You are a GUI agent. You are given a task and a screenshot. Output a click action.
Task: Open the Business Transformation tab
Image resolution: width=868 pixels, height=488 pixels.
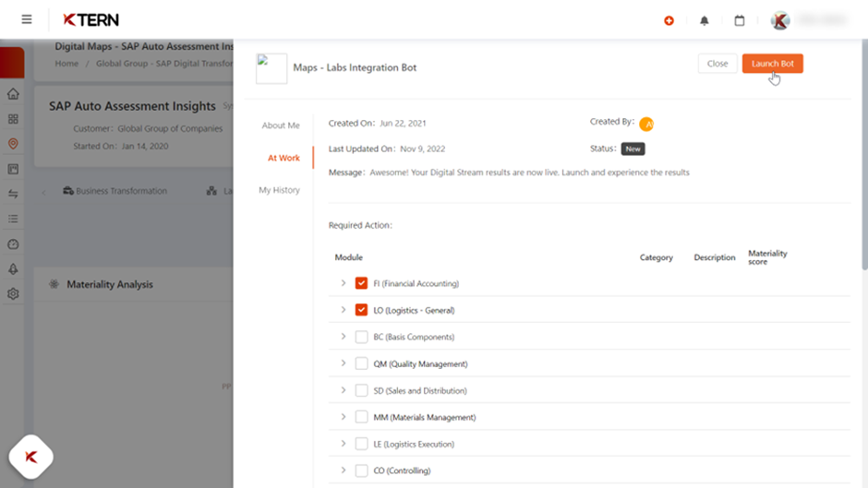[115, 191]
